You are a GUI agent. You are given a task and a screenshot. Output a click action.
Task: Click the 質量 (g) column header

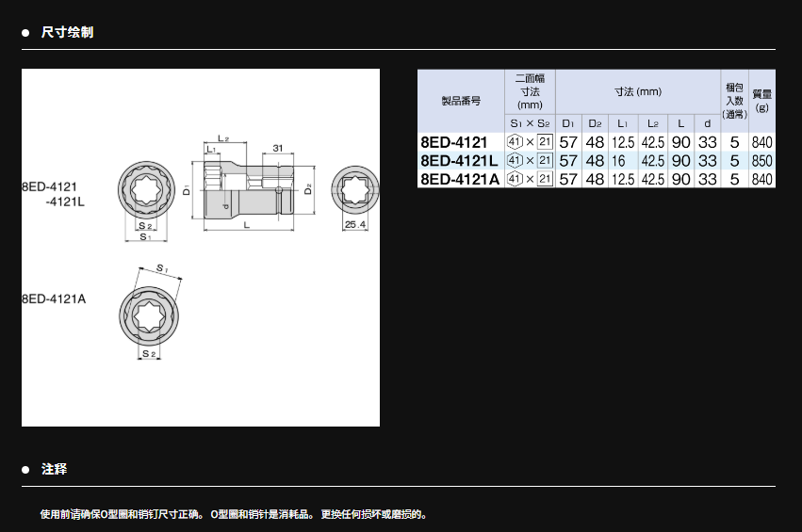(x=762, y=100)
